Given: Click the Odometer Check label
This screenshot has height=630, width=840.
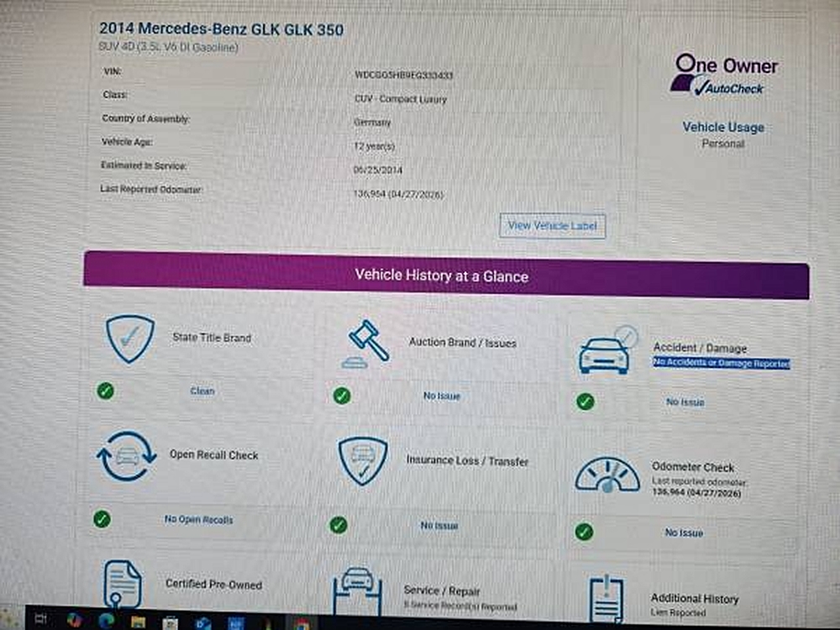Looking at the screenshot, I should [x=693, y=467].
